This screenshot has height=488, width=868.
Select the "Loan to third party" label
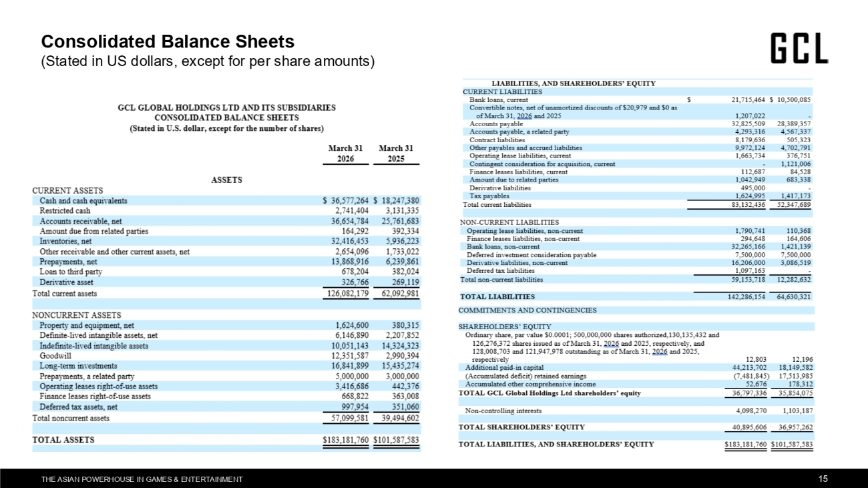(x=71, y=272)
